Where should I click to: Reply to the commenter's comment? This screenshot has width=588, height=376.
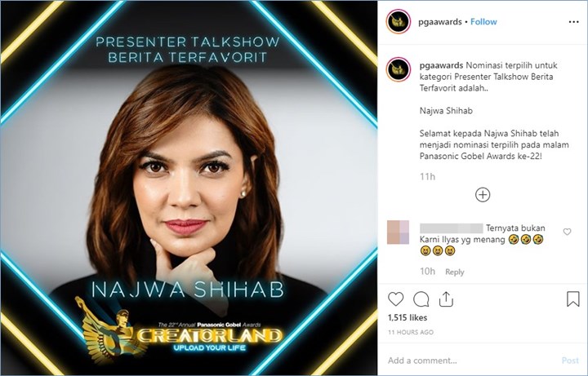pyautogui.click(x=455, y=272)
